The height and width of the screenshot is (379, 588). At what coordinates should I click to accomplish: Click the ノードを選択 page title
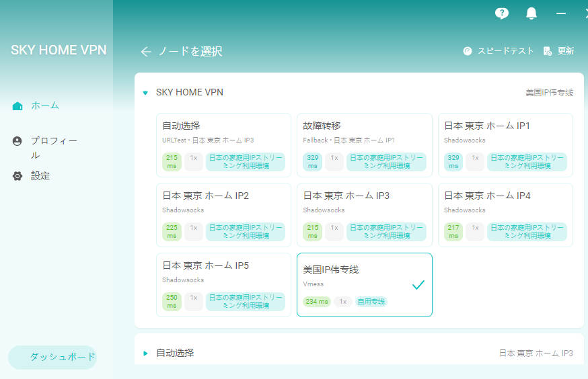(190, 51)
